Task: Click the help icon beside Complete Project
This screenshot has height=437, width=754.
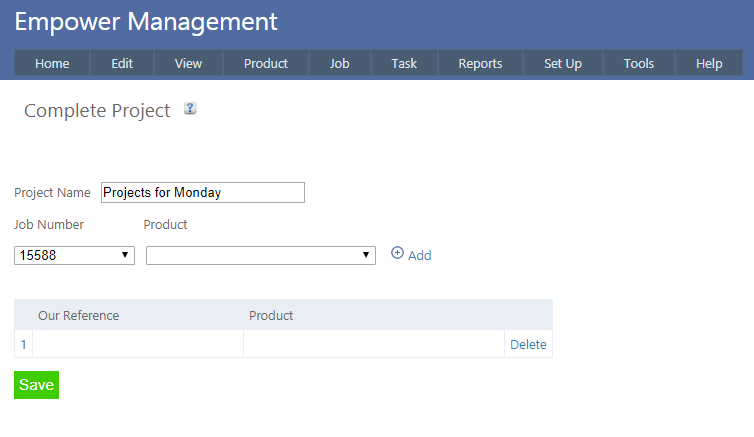Action: pyautogui.click(x=190, y=109)
